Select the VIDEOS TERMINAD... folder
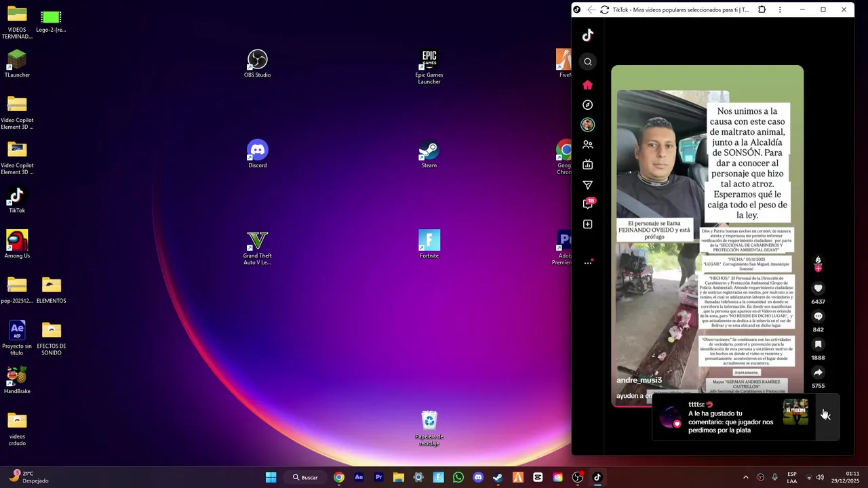 pyautogui.click(x=17, y=22)
